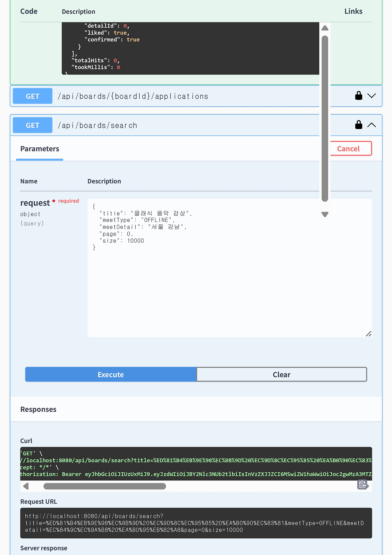
Task: Click the up arrow of the response body scrollbar
Action: click(325, 28)
